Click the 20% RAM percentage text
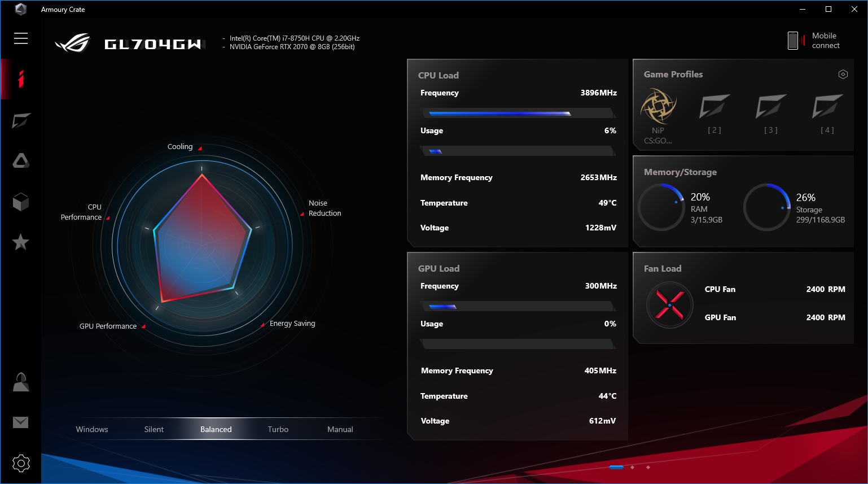The width and height of the screenshot is (868, 484). 700,197
